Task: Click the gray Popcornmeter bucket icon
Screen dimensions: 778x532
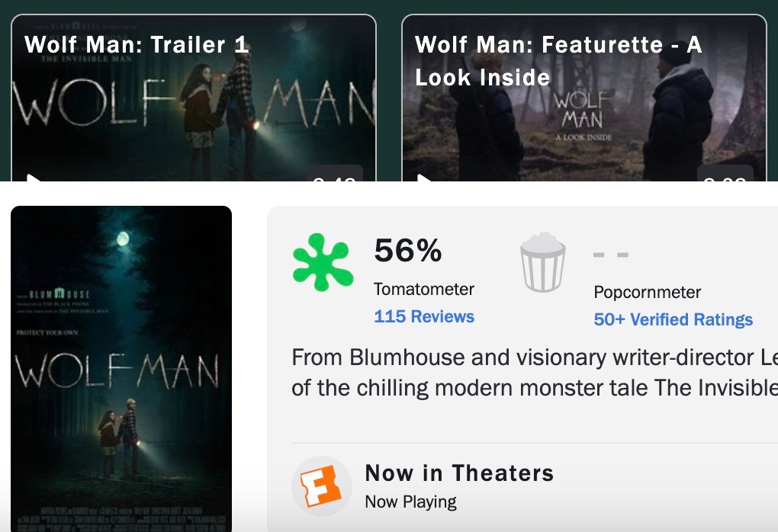Action: click(542, 261)
